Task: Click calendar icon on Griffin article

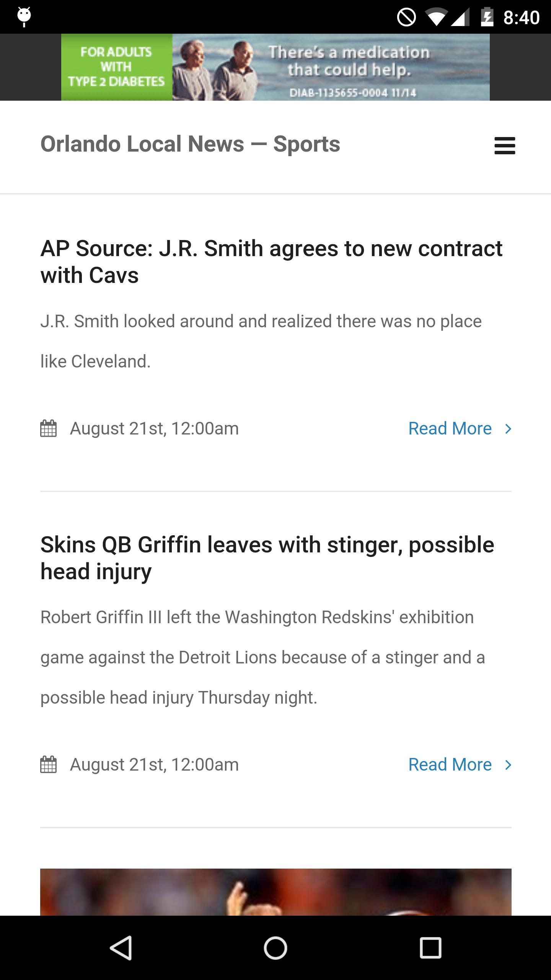Action: 49,764
